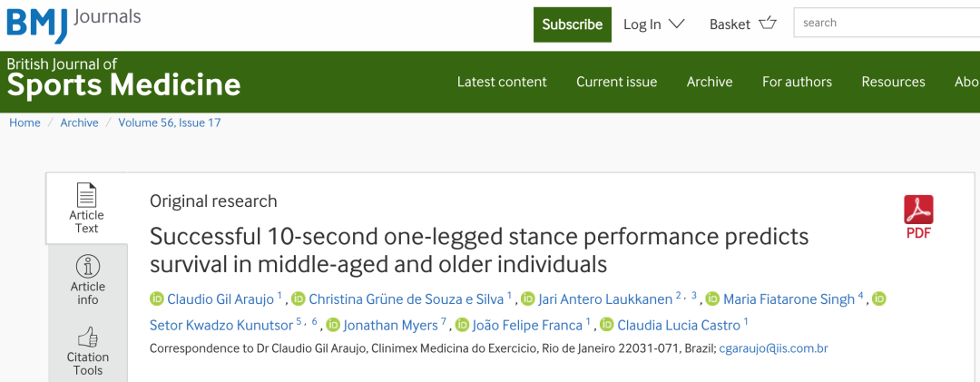The image size is (980, 382).
Task: Expand the Log In dropdown
Action: pos(653,24)
